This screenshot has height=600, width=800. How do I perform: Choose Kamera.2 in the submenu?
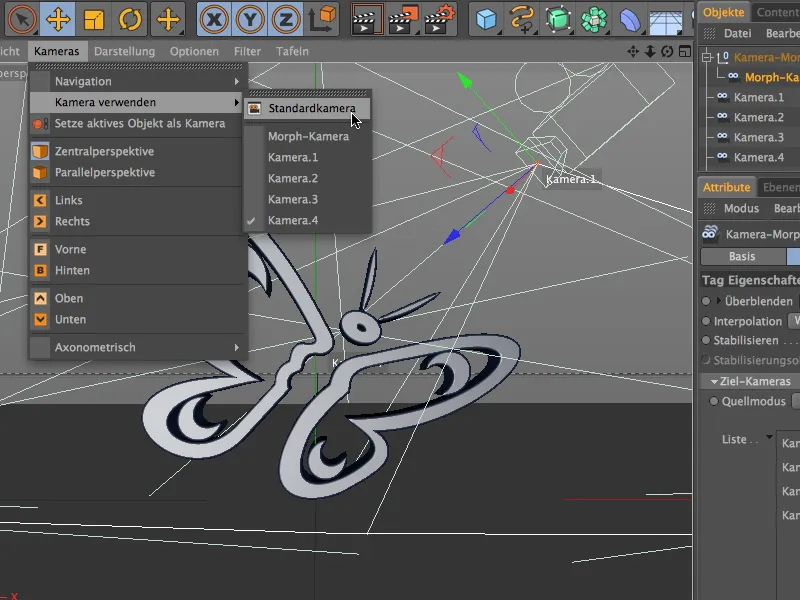307,179
